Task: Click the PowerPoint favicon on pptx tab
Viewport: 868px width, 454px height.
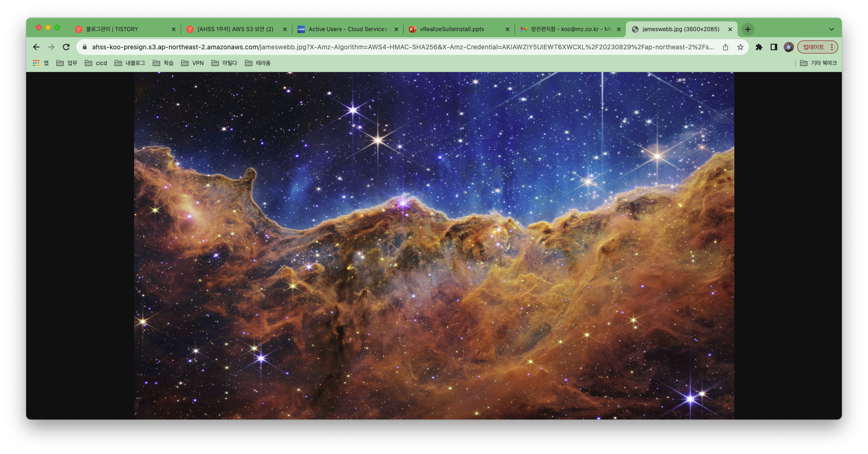Action: click(x=412, y=29)
